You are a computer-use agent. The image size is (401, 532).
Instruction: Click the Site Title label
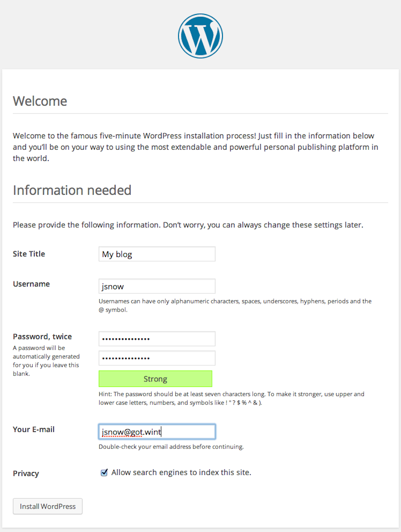(29, 254)
